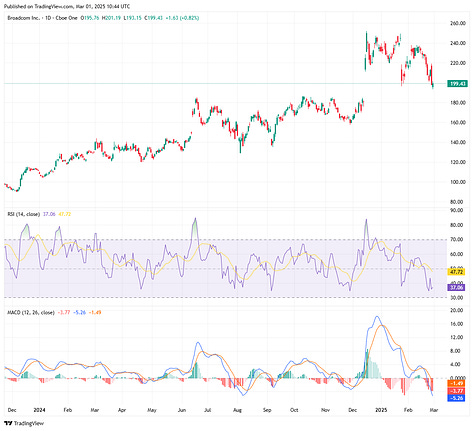Viewport: 474px width, 431px height.
Task: Click the close value C199.43 in legend
Action: pos(153,18)
